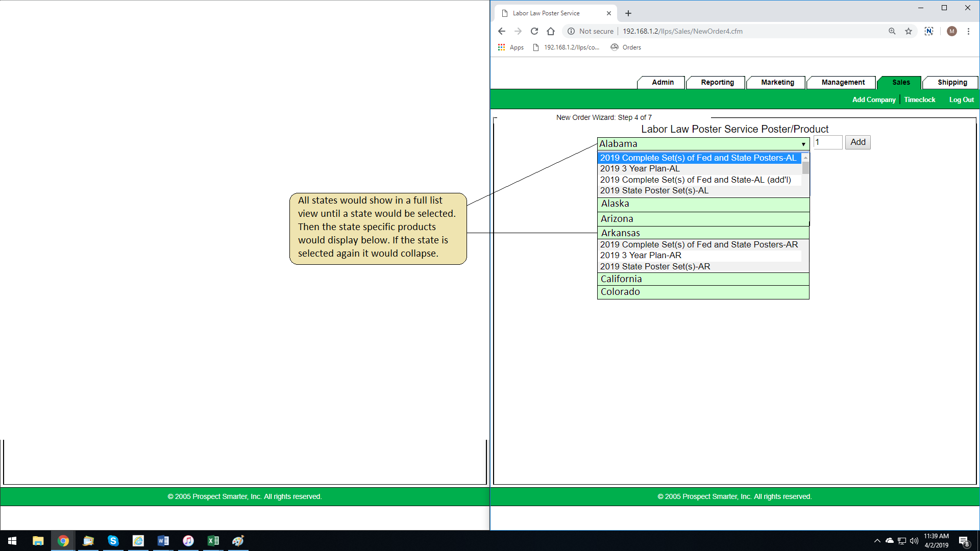Click the Add Company link

[873, 100]
